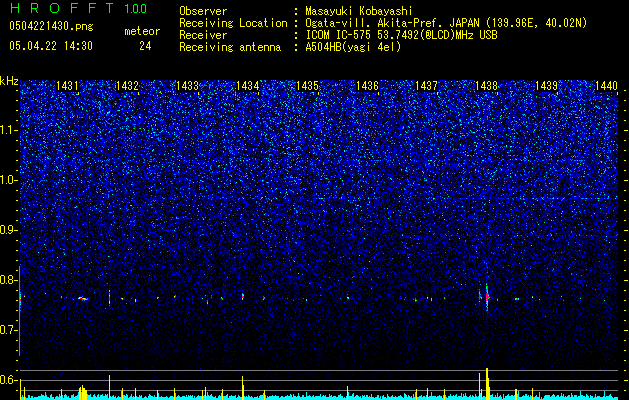Click the Observer label
629x400 pixels.
click(203, 11)
